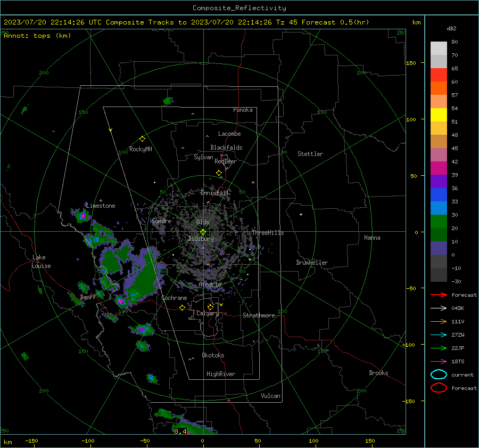Click the Innisfail city label

214,193
